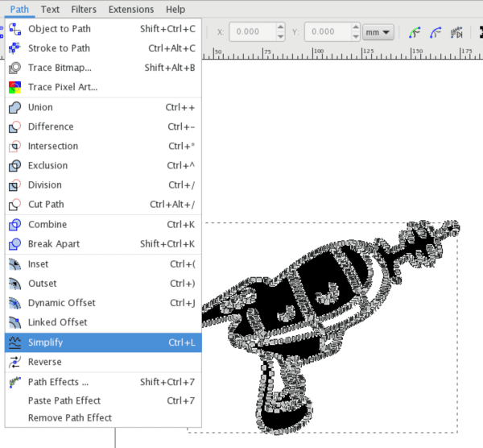Click the Object to Path icon
Screen dimensions: 483x448
pyautogui.click(x=14, y=29)
